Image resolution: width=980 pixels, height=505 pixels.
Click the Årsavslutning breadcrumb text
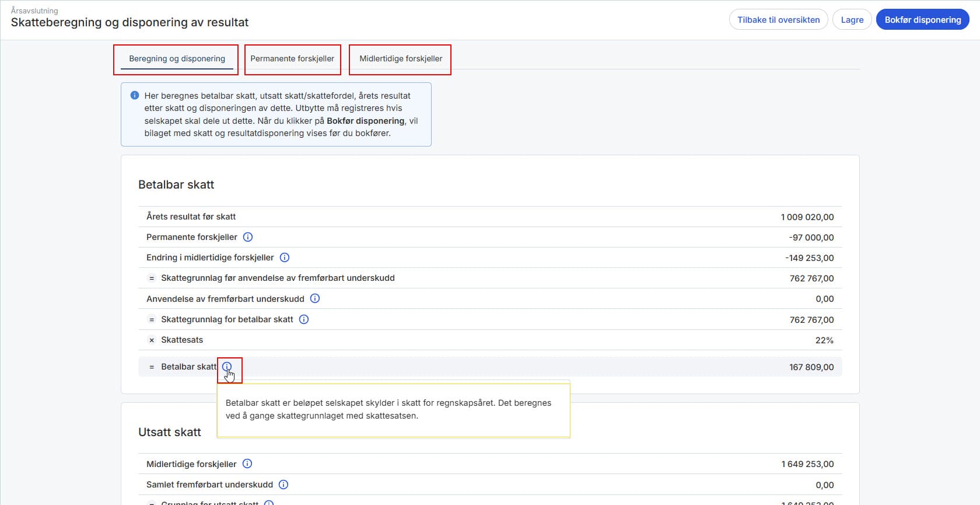coord(34,11)
